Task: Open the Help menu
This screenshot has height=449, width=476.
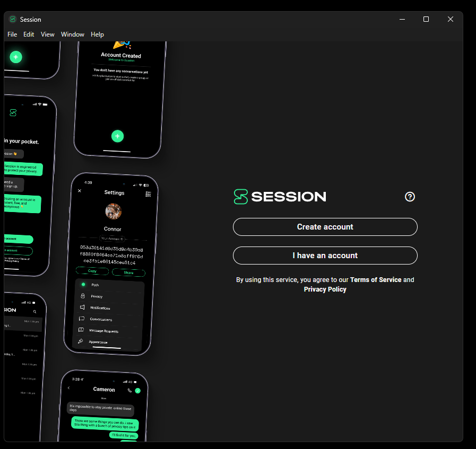Action: pos(97,34)
